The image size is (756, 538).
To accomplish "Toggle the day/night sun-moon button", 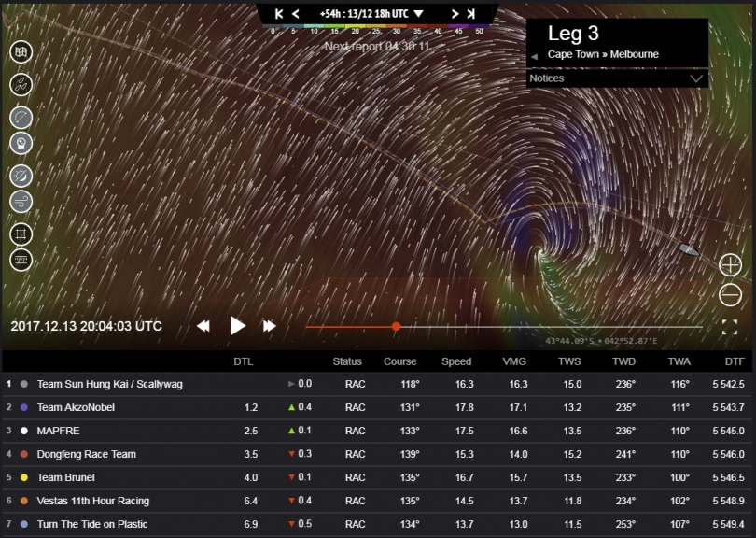I will [x=21, y=177].
